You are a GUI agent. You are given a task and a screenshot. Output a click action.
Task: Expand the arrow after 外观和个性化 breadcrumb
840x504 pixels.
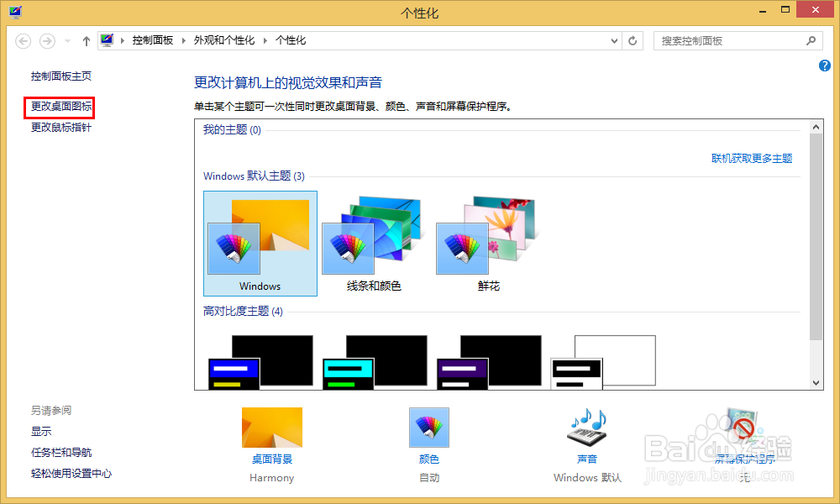coord(265,40)
